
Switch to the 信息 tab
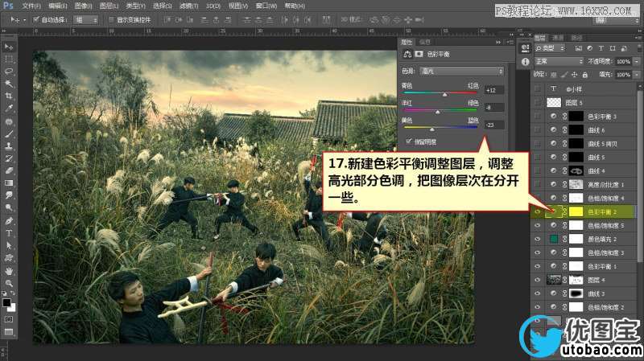point(425,42)
